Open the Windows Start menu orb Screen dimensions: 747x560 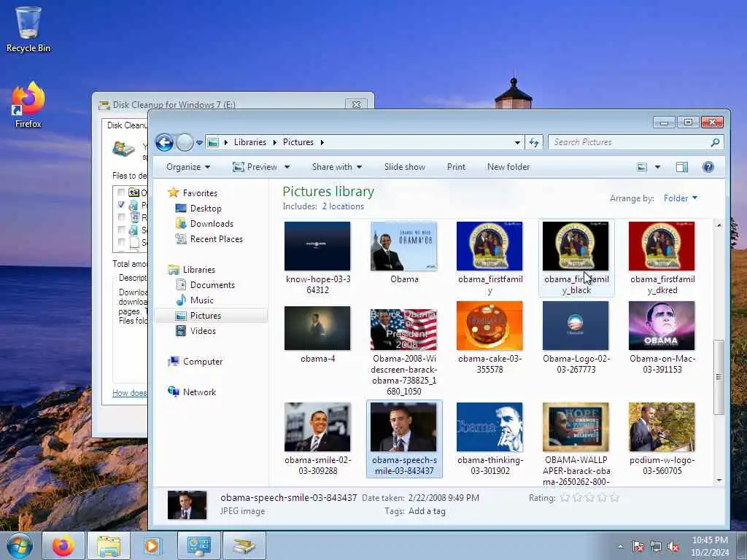pos(19,545)
